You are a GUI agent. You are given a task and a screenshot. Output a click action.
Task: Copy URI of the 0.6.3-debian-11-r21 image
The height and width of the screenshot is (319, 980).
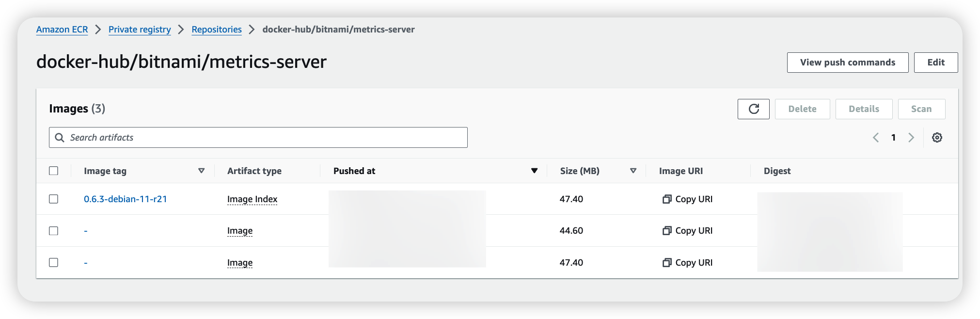tap(687, 199)
